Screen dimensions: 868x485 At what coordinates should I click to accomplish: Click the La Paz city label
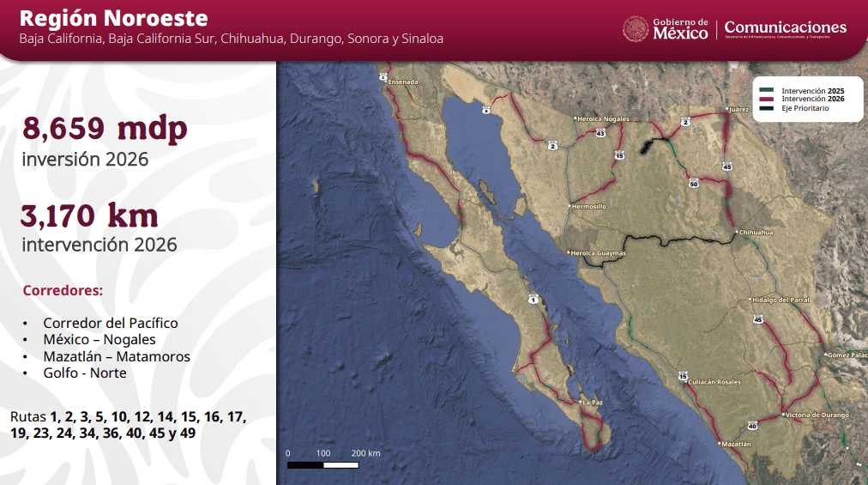coord(592,402)
